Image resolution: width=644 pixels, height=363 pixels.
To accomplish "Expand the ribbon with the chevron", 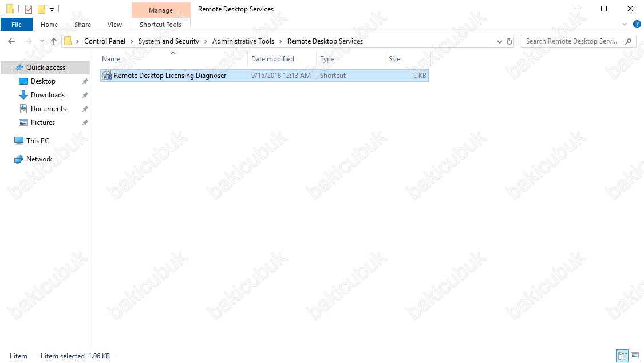I will point(625,24).
